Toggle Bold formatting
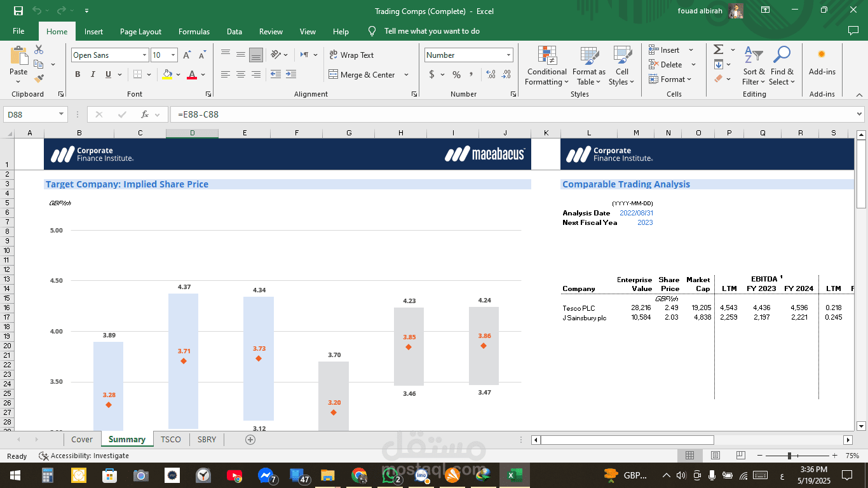The image size is (868, 488). 78,75
